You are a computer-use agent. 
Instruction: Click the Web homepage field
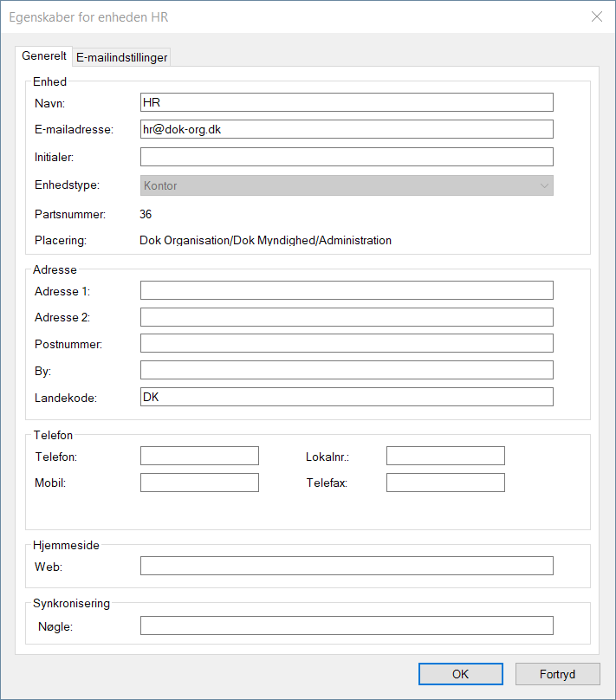[x=346, y=566]
